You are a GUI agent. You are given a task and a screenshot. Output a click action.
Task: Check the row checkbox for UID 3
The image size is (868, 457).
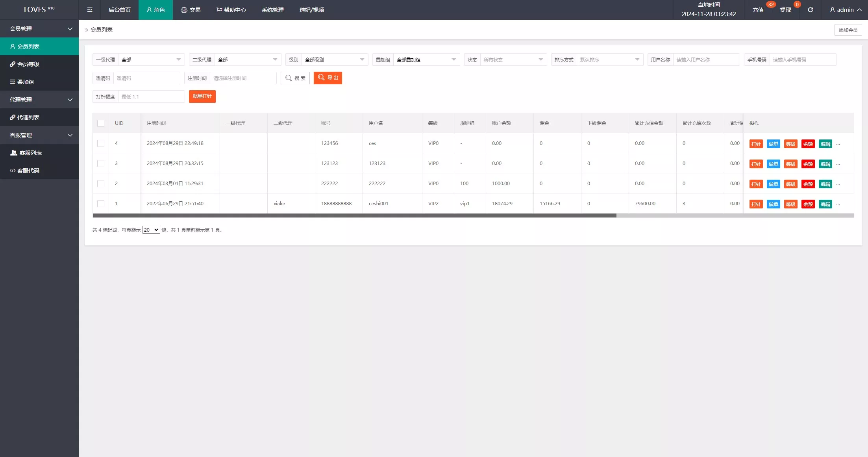pos(101,163)
